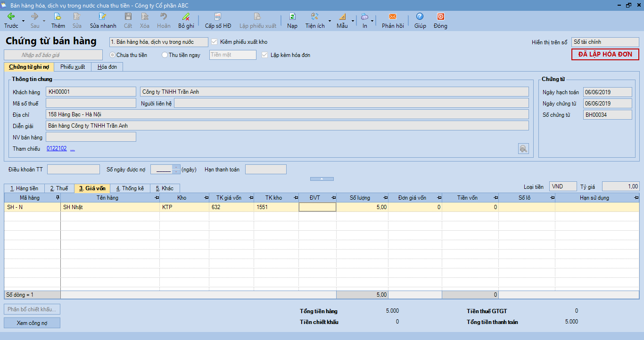Expand In print dropdown arrow
This screenshot has height=340, width=644.
[372, 21]
